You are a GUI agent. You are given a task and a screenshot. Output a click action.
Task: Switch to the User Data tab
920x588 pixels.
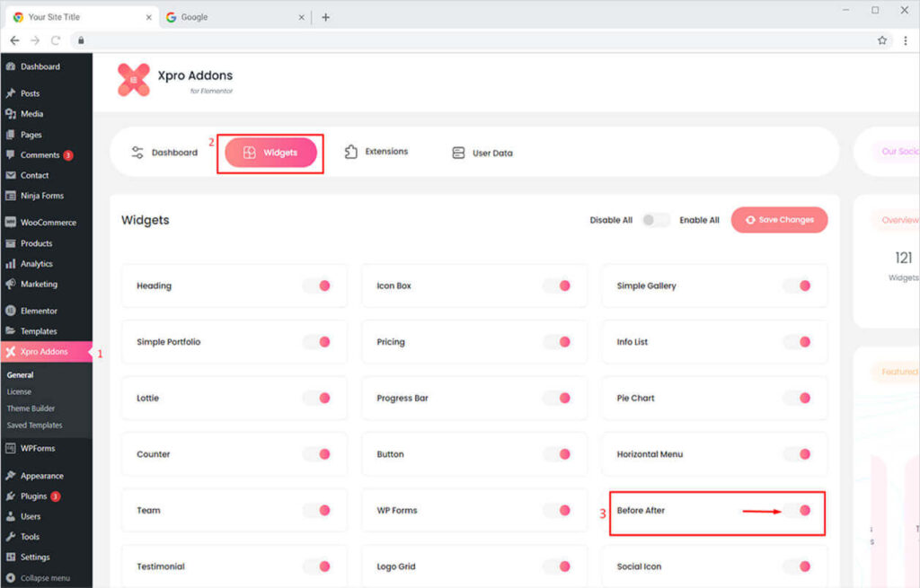[482, 153]
